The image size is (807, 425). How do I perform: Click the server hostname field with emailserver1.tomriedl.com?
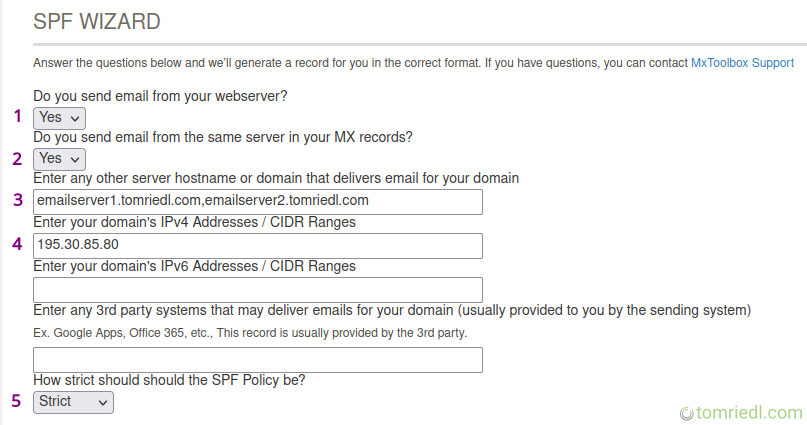pos(258,201)
